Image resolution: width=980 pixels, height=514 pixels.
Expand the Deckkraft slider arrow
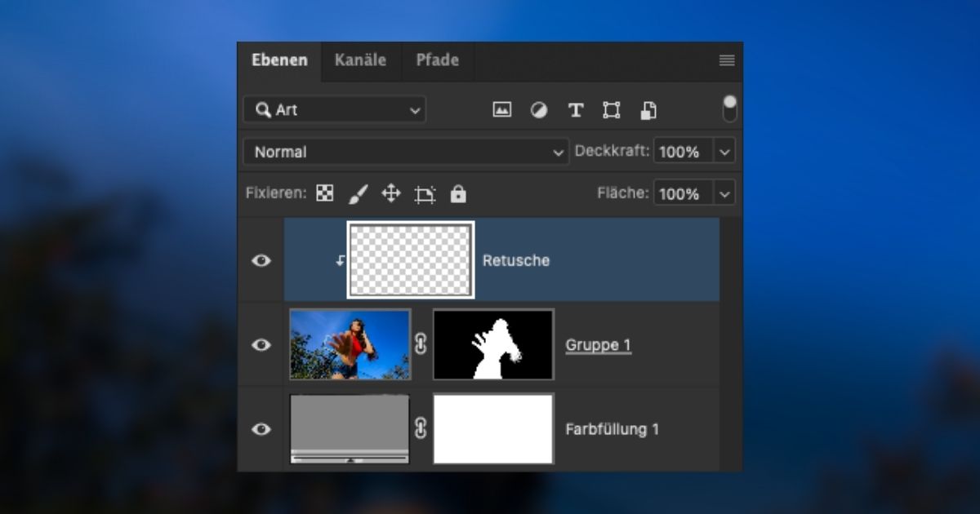coord(724,152)
